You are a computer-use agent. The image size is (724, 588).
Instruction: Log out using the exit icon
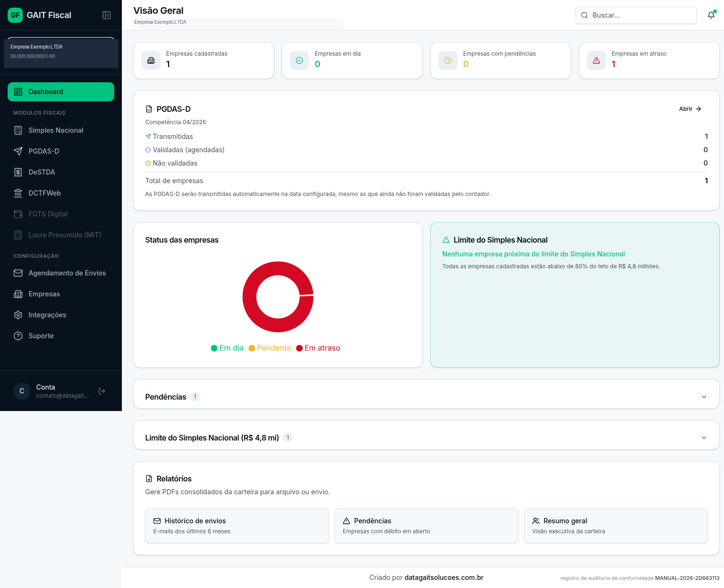pyautogui.click(x=102, y=391)
